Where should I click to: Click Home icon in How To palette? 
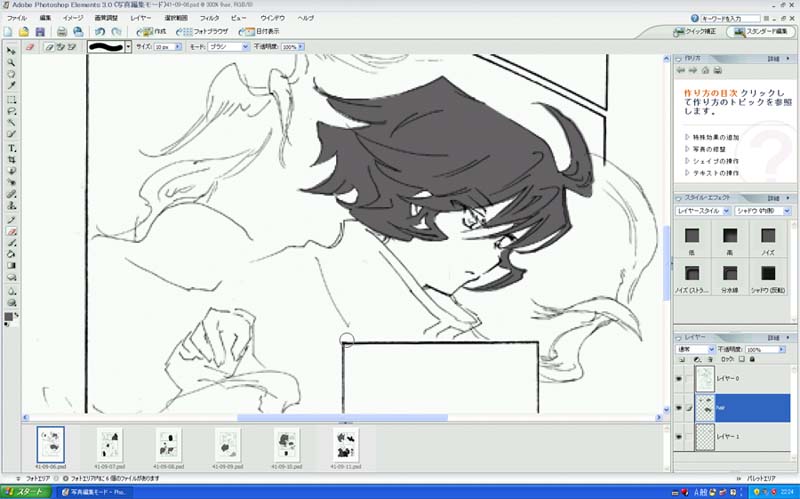(x=705, y=70)
